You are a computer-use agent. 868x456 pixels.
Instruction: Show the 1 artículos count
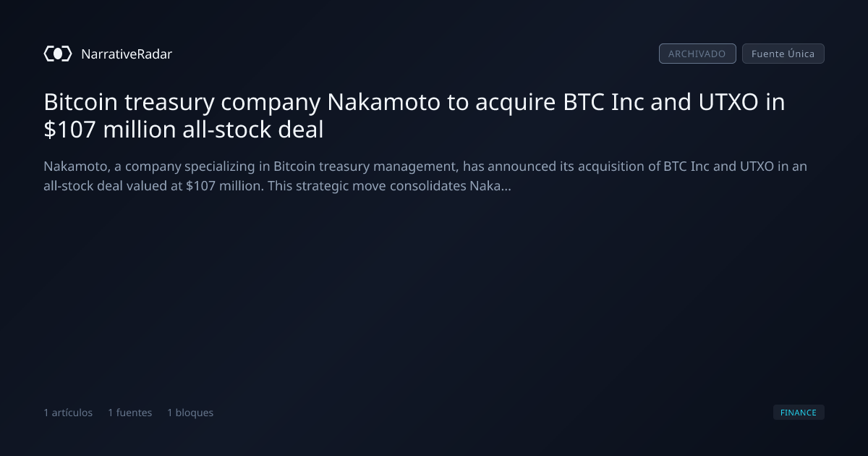(x=68, y=413)
